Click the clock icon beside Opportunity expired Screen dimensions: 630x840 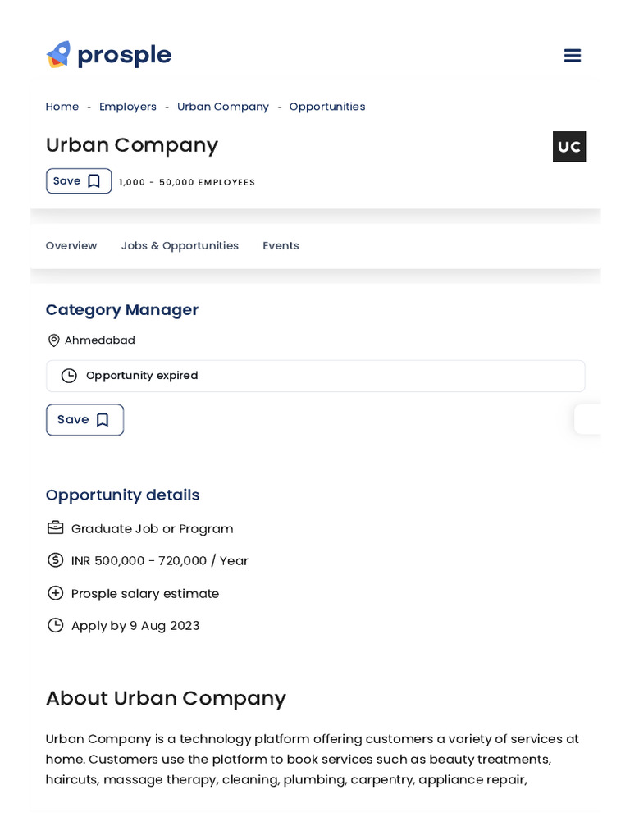[69, 376]
